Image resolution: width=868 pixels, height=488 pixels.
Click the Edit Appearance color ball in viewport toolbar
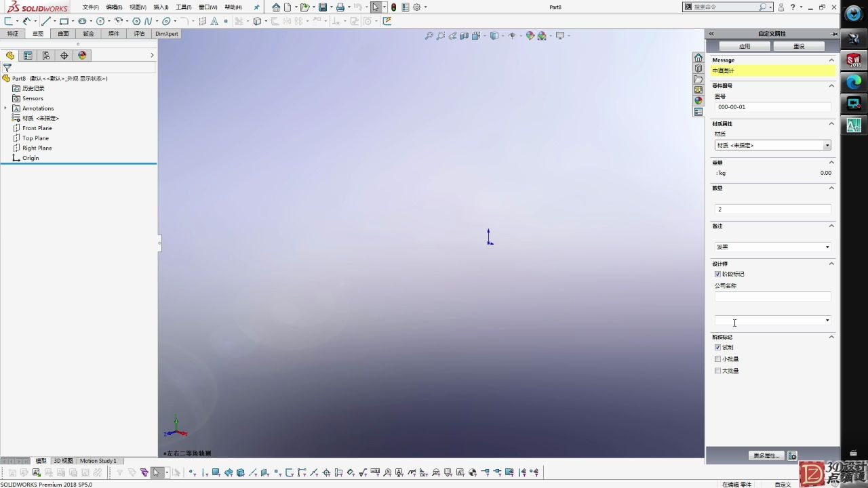click(x=530, y=36)
